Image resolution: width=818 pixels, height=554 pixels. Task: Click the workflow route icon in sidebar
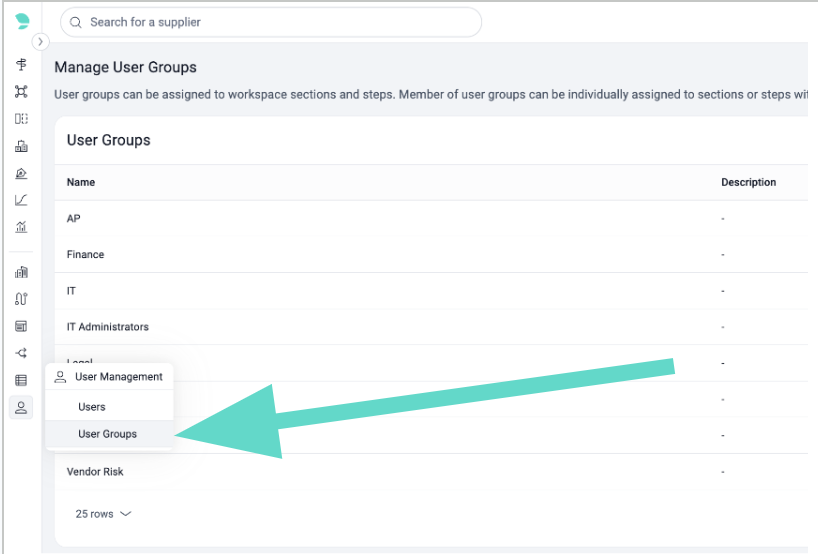21,299
